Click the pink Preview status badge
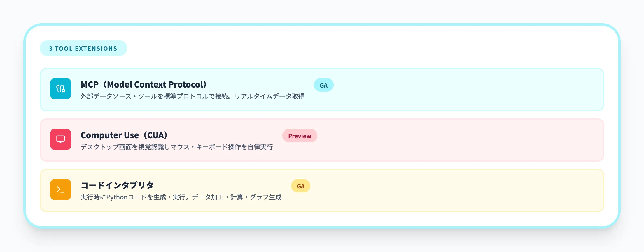The height and width of the screenshot is (252, 644). (x=300, y=136)
